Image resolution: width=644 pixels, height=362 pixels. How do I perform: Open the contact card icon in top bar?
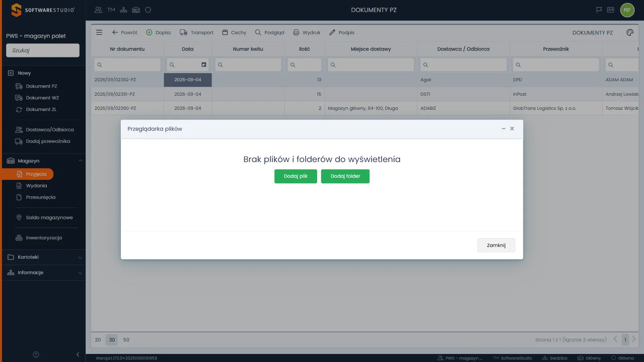(611, 10)
